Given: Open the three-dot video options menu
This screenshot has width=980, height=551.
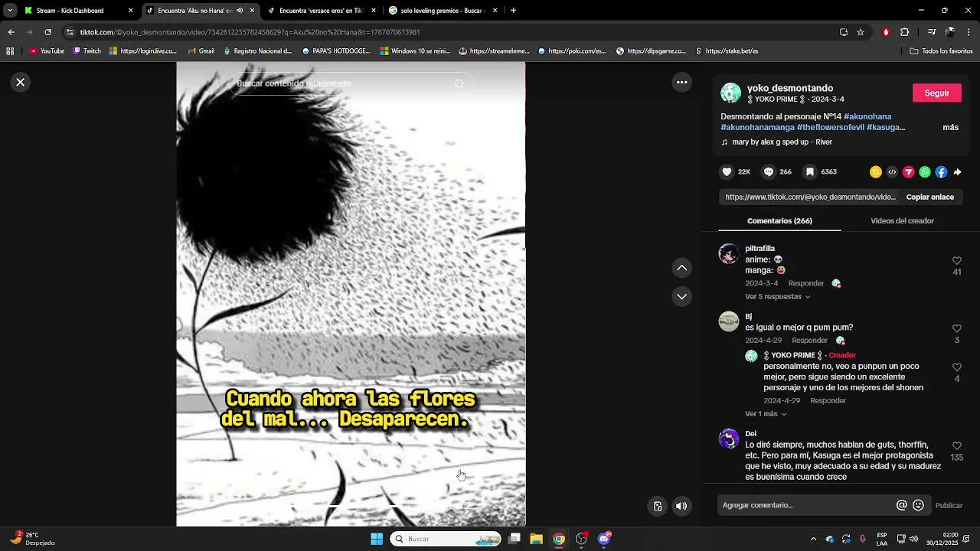Looking at the screenshot, I should coord(681,82).
